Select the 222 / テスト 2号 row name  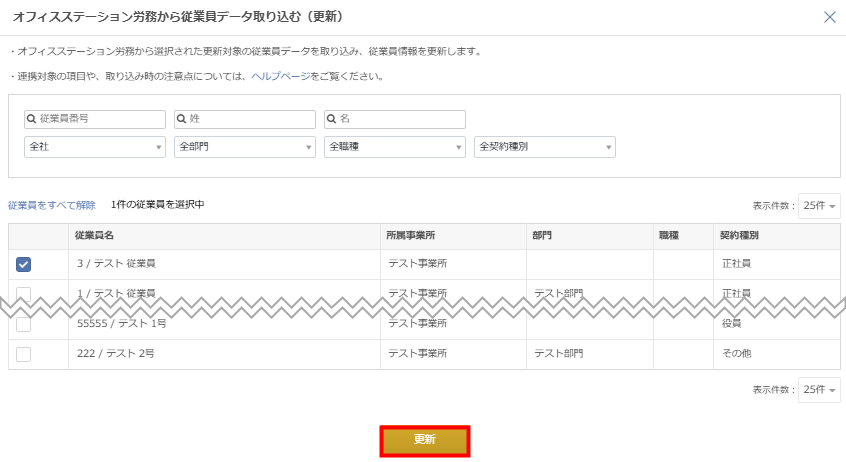click(116, 354)
